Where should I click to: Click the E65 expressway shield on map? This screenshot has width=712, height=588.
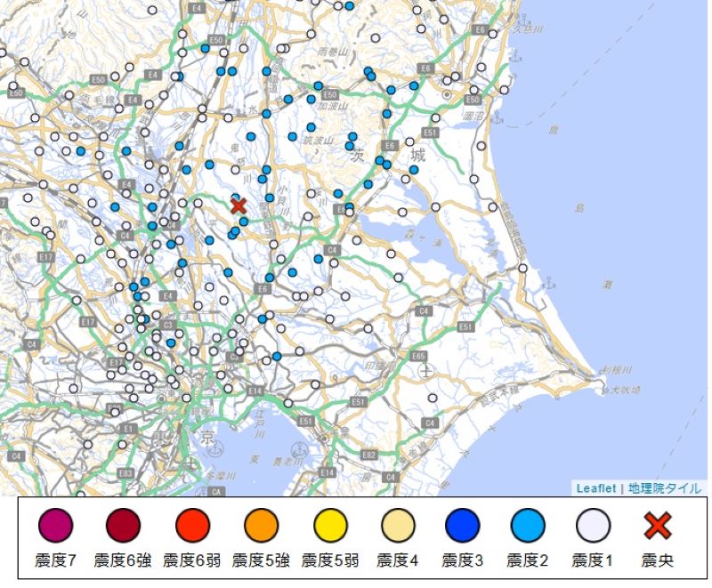tap(419, 355)
